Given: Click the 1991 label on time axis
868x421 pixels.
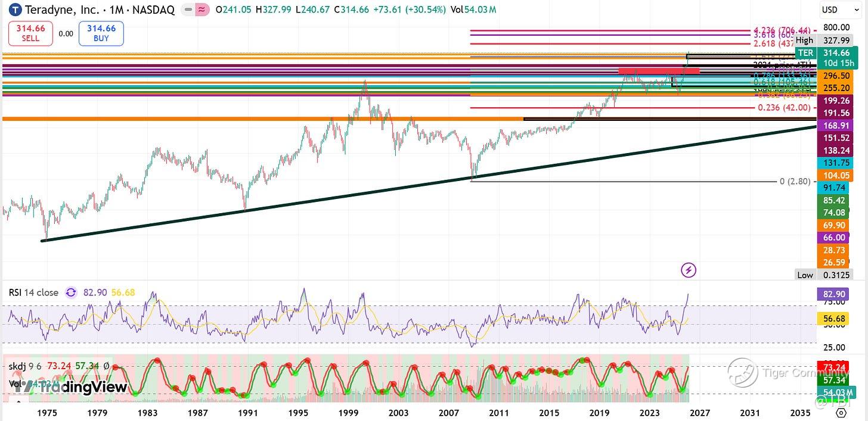Looking at the screenshot, I should point(247,413).
